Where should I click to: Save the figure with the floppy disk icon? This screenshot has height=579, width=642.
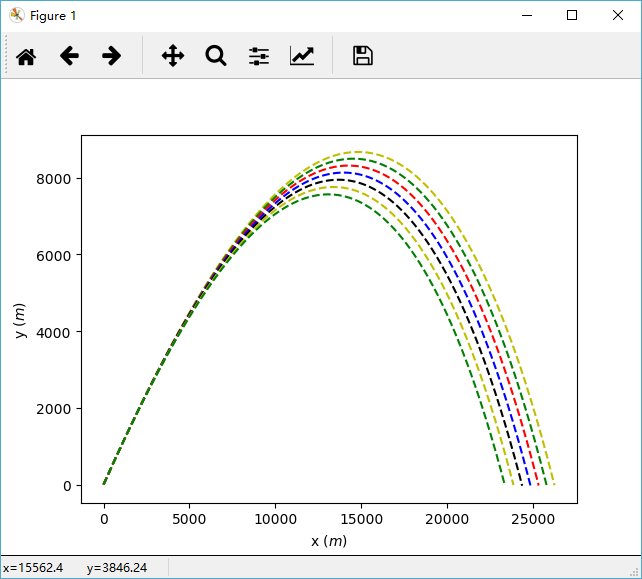tap(363, 56)
